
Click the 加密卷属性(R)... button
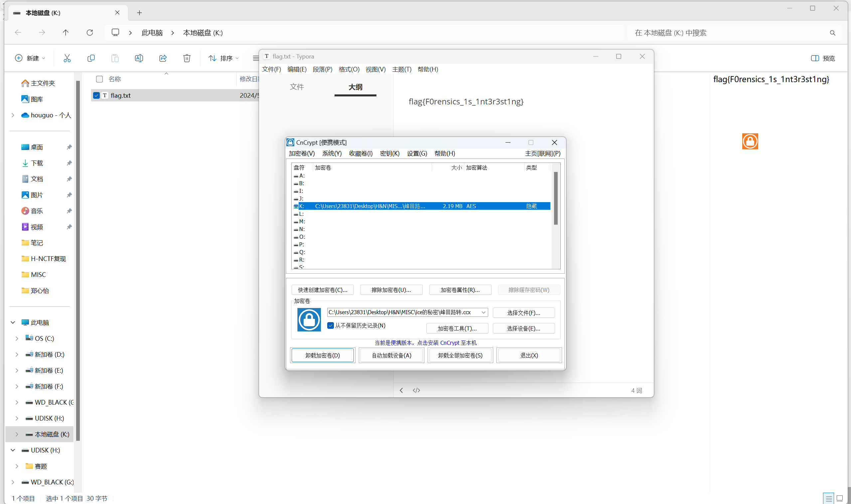pos(460,290)
